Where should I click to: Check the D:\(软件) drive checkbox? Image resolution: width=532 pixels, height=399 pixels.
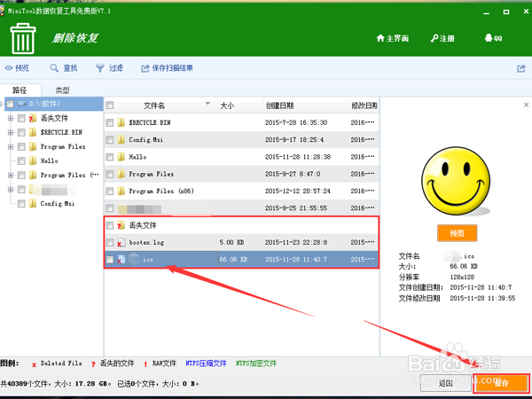[10, 104]
